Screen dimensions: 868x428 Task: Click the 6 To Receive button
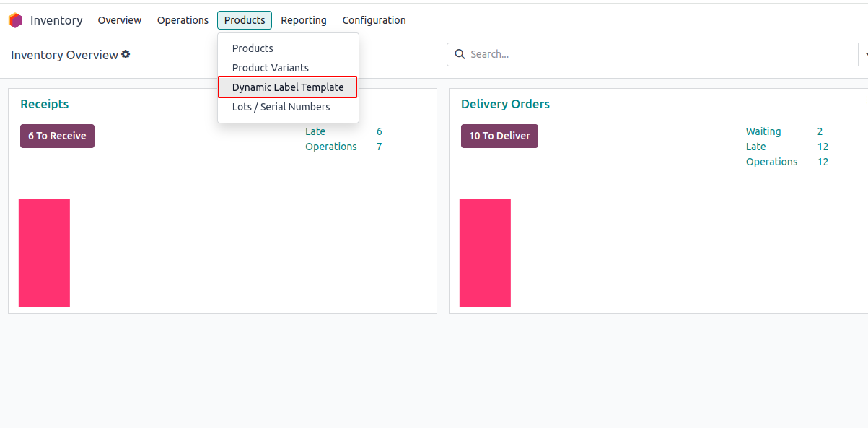point(57,136)
